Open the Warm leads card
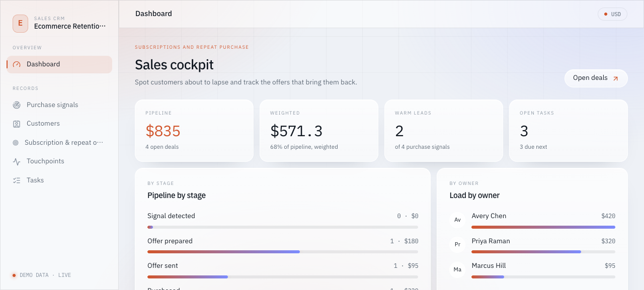Viewport: 644px width, 290px height. (444, 131)
